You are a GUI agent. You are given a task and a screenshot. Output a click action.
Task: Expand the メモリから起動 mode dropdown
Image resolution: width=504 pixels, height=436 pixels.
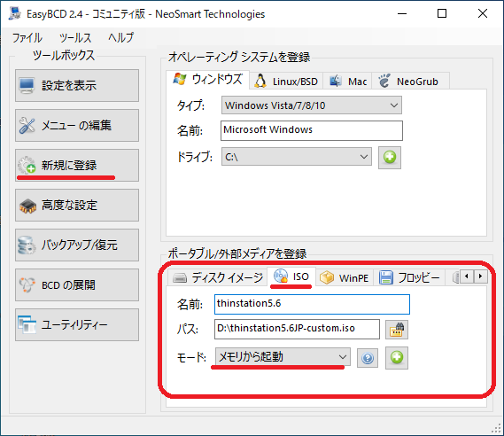coord(283,357)
